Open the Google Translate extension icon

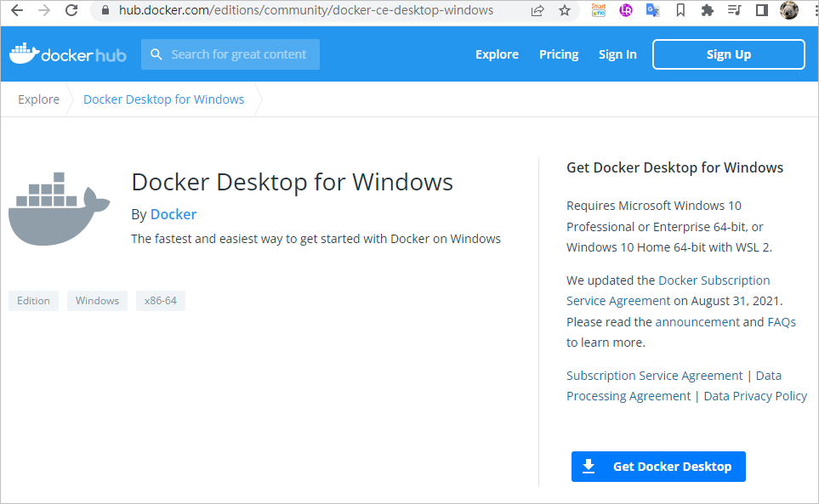click(x=653, y=10)
